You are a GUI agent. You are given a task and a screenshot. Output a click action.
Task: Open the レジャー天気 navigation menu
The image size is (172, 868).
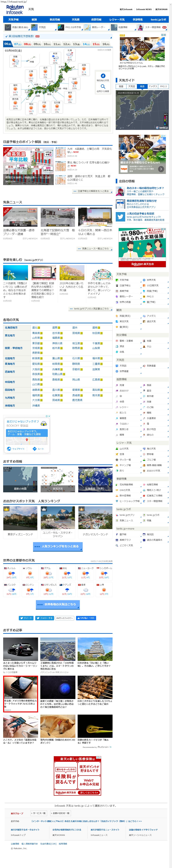click(117, 20)
